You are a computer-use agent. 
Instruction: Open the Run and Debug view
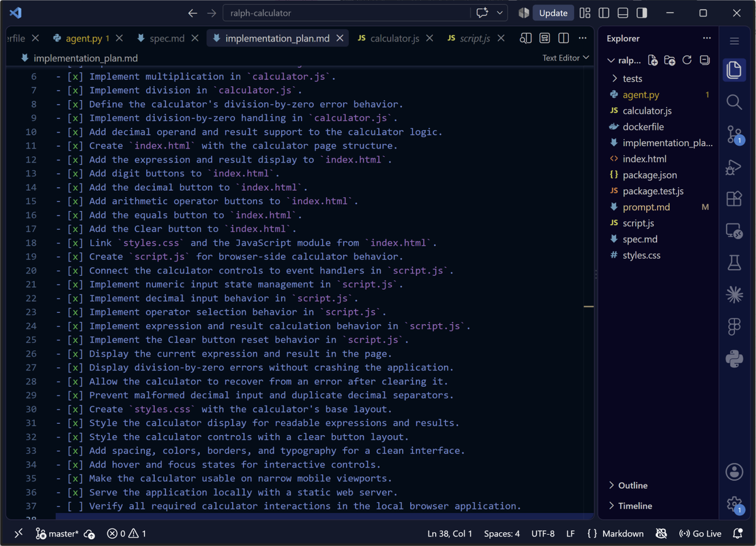pyautogui.click(x=734, y=166)
